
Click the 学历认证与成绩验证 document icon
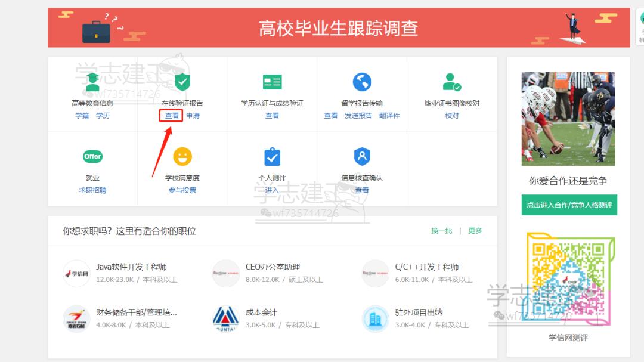coord(271,82)
